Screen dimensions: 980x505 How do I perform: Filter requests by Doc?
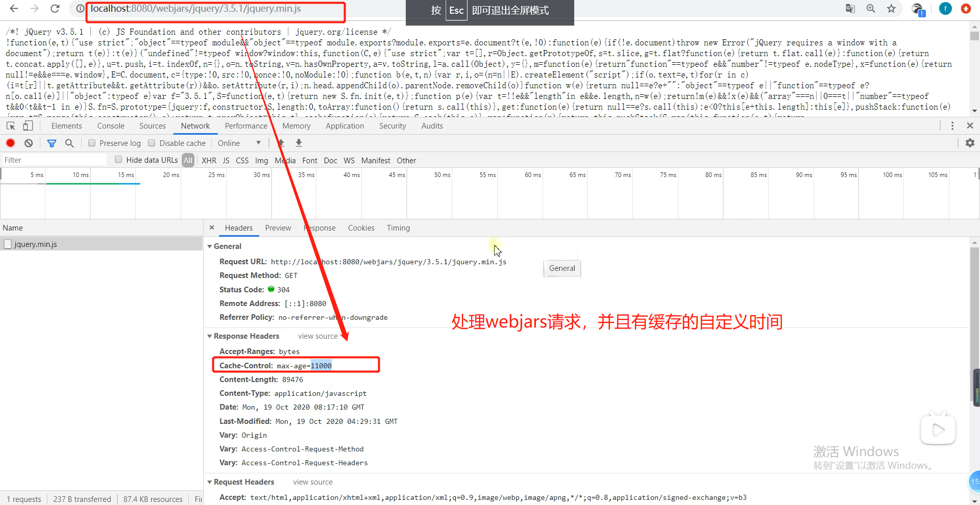coord(330,160)
